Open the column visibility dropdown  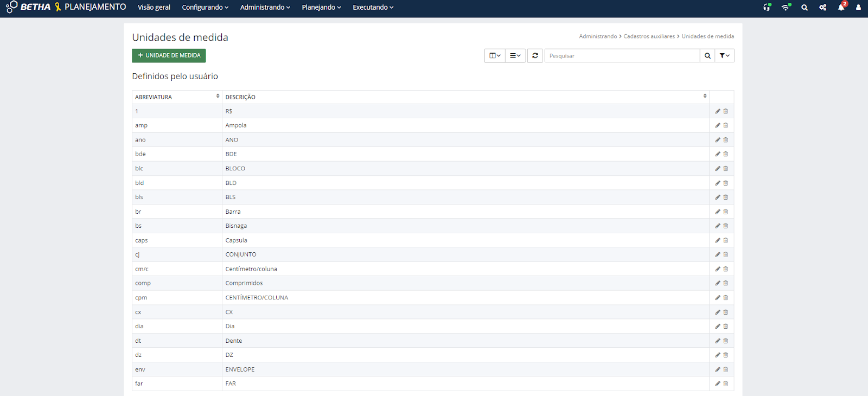(495, 55)
